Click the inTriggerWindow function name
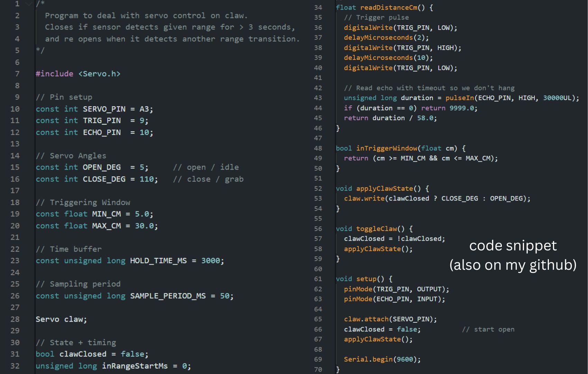The width and height of the screenshot is (588, 374). [386, 148]
